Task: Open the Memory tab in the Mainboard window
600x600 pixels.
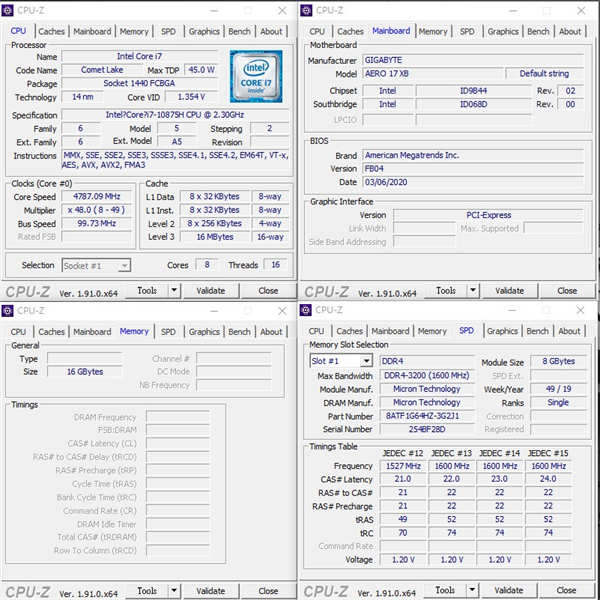Action: click(433, 31)
